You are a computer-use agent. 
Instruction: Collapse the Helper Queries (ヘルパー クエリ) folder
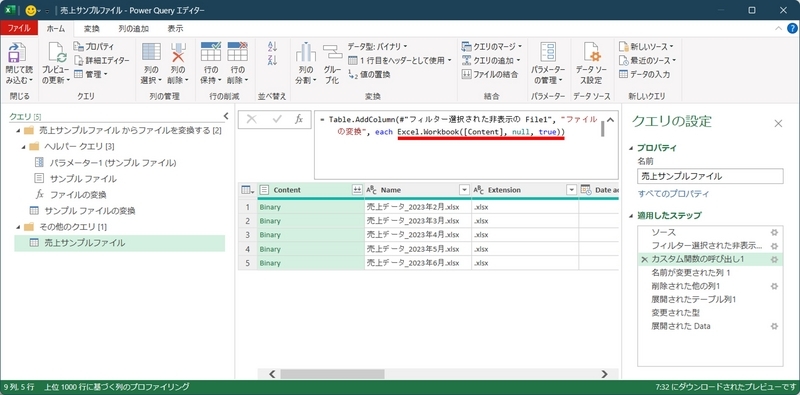(24, 147)
